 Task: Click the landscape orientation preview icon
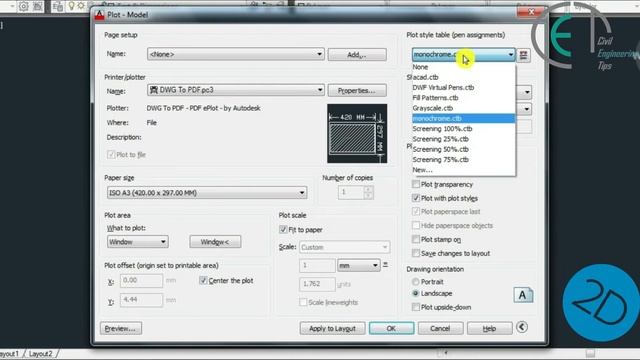point(523,295)
